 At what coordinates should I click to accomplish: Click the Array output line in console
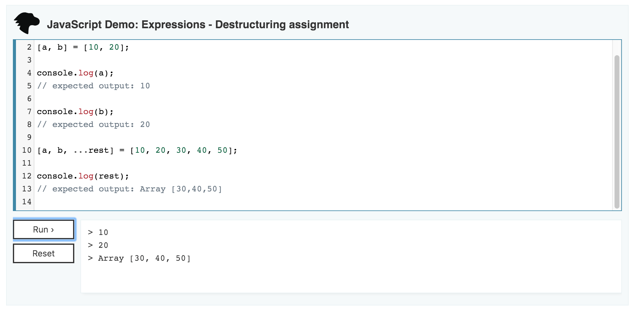click(139, 258)
